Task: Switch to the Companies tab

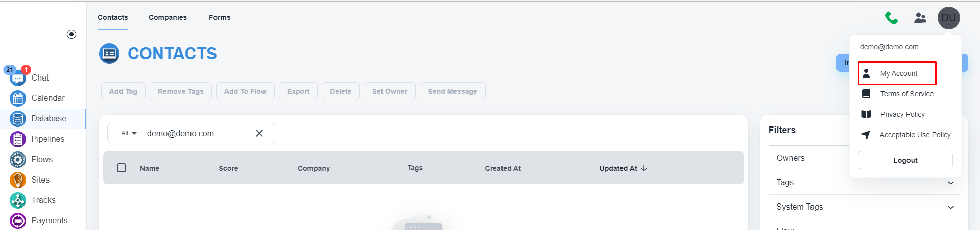Action: 168,17
